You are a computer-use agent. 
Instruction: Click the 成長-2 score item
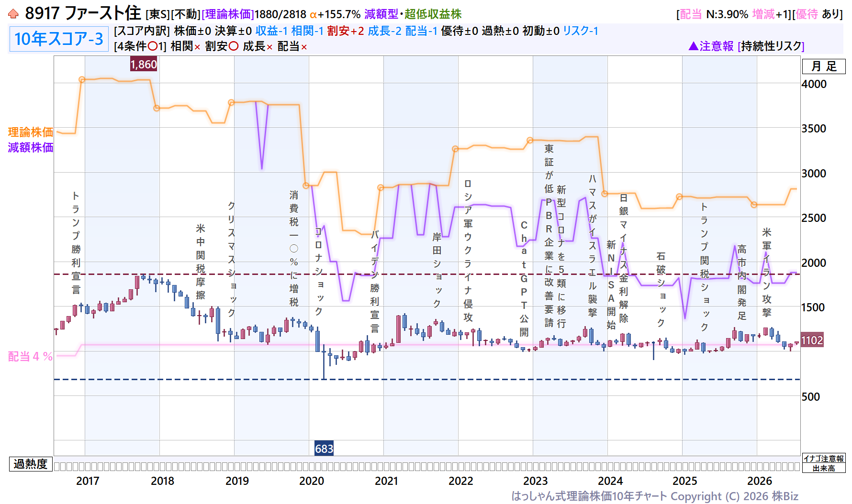[x=385, y=31]
